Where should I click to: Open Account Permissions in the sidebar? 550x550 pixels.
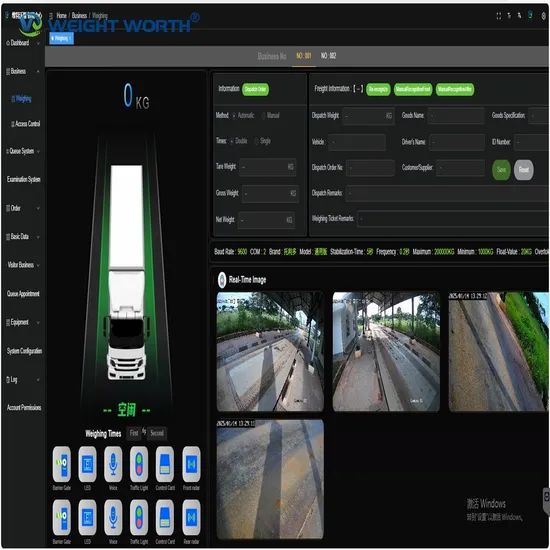pyautogui.click(x=24, y=408)
